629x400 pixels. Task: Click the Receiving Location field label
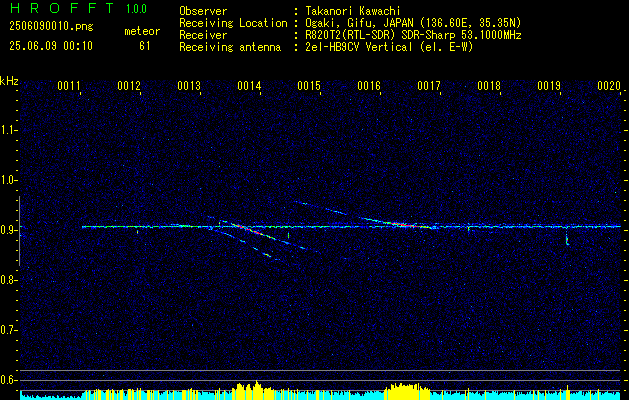click(233, 23)
